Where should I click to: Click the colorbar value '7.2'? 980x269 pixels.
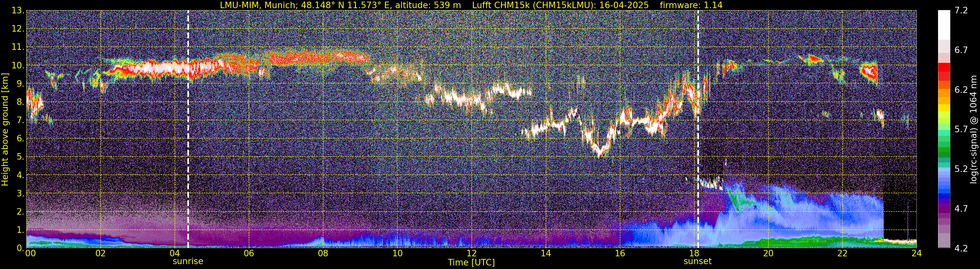(961, 10)
